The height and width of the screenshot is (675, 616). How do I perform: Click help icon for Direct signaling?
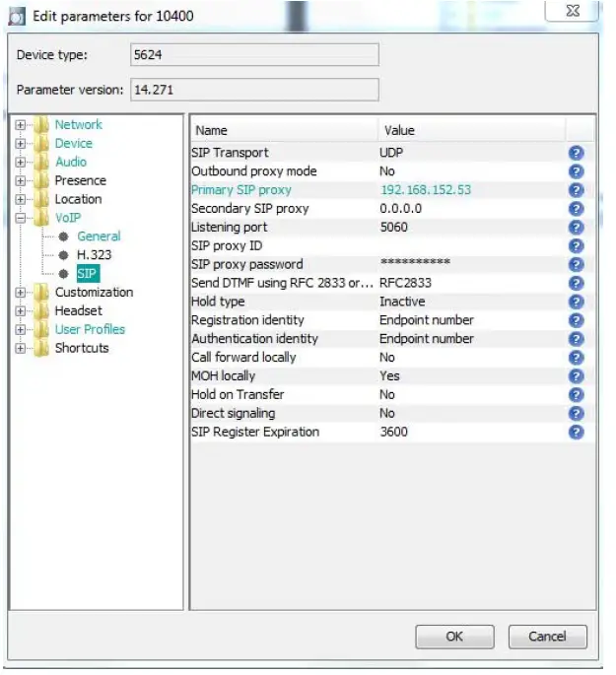point(577,414)
